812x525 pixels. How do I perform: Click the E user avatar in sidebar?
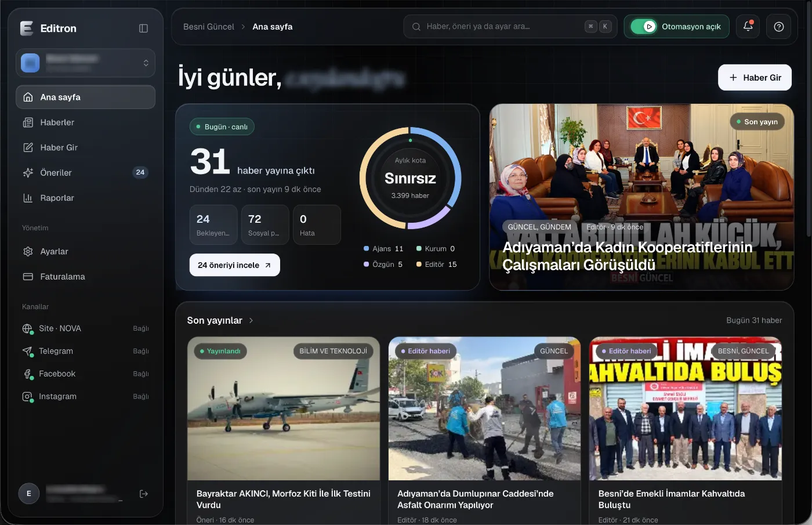point(29,494)
